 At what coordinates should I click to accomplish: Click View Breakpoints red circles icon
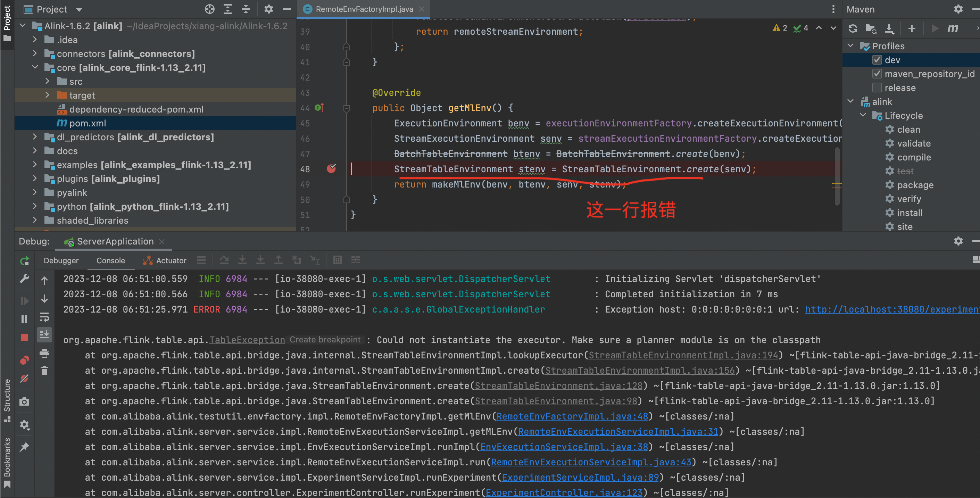tap(24, 360)
